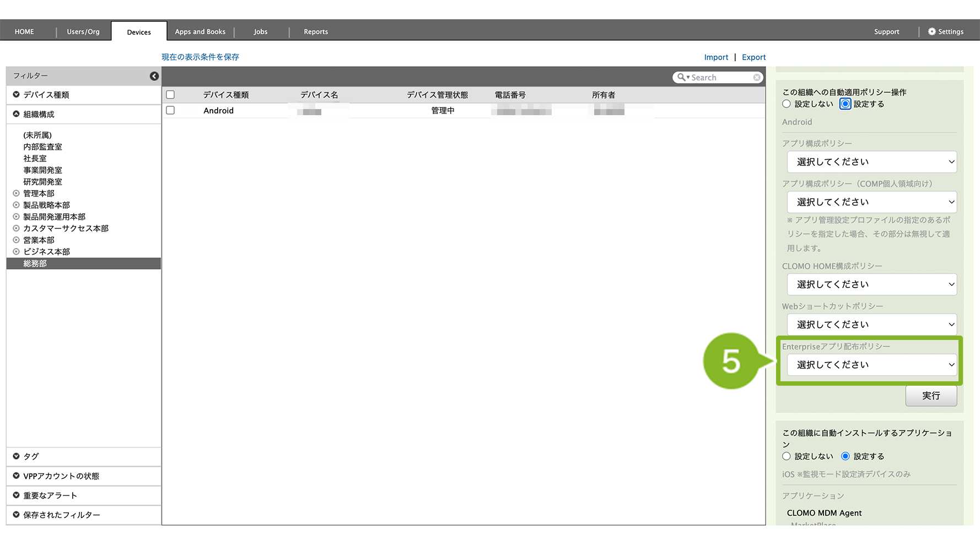The width and height of the screenshot is (980, 551).
Task: Expand the VPPアカウントの状態 section icon
Action: (17, 476)
